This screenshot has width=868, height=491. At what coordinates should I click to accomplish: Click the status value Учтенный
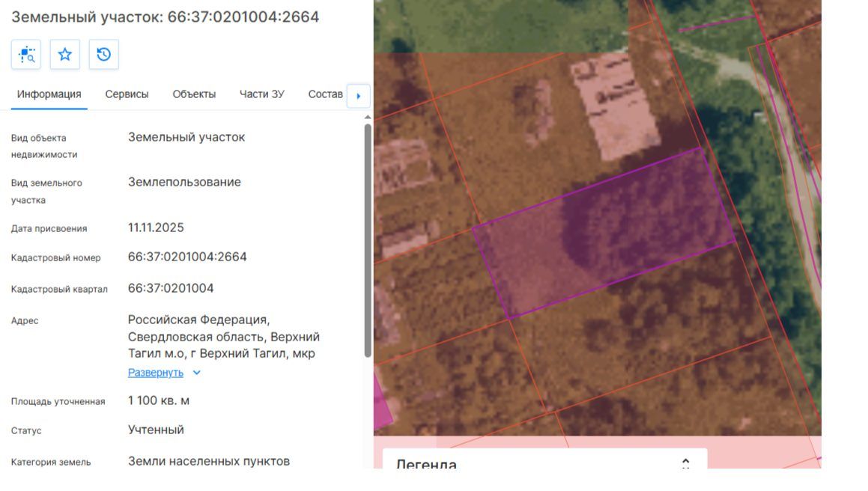[156, 430]
